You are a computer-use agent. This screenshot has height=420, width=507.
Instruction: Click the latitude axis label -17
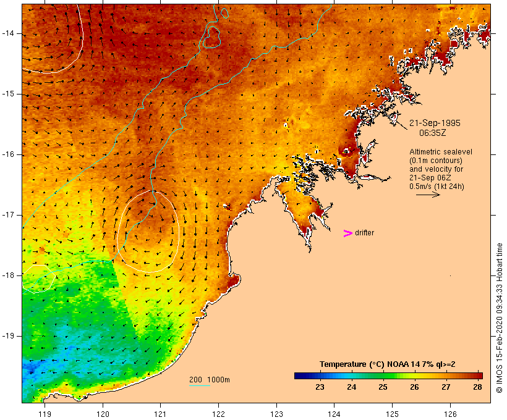7,215
